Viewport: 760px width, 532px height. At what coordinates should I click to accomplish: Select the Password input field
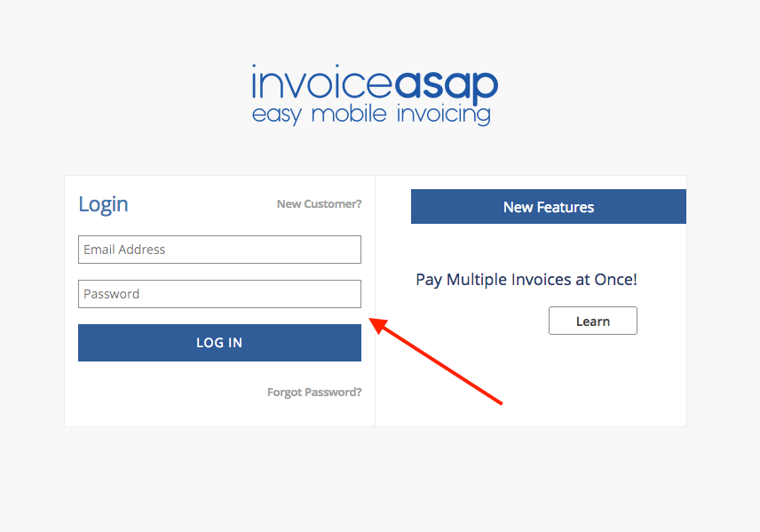point(219,294)
